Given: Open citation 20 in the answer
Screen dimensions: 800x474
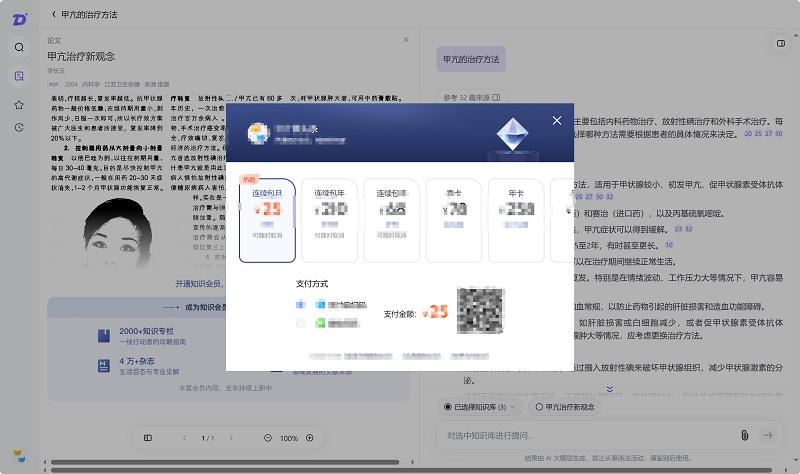Looking at the screenshot, I should 748,133.
